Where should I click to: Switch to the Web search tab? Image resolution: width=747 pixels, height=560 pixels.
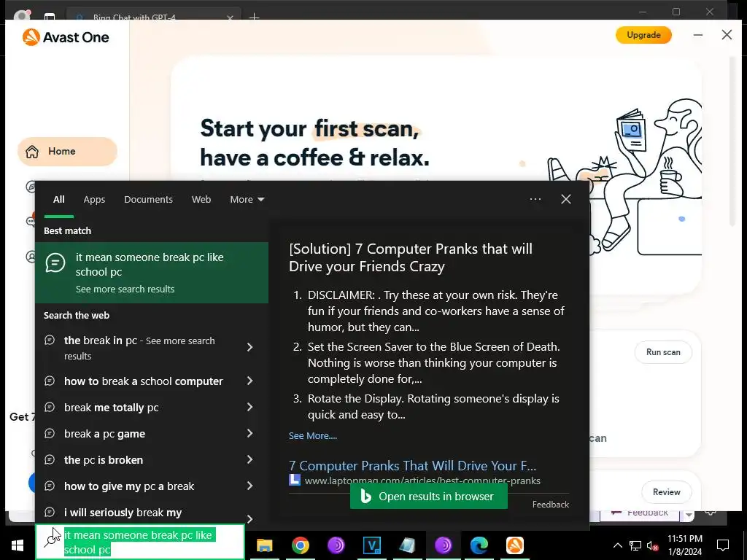pyautogui.click(x=201, y=200)
